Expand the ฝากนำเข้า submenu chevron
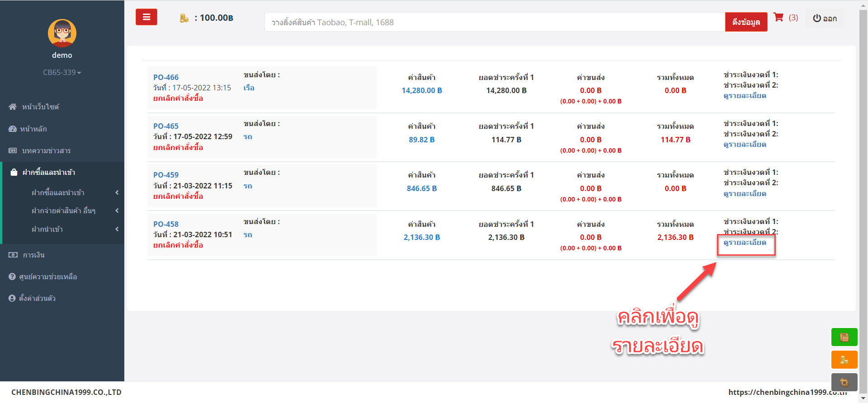This screenshot has width=868, height=403. click(117, 229)
